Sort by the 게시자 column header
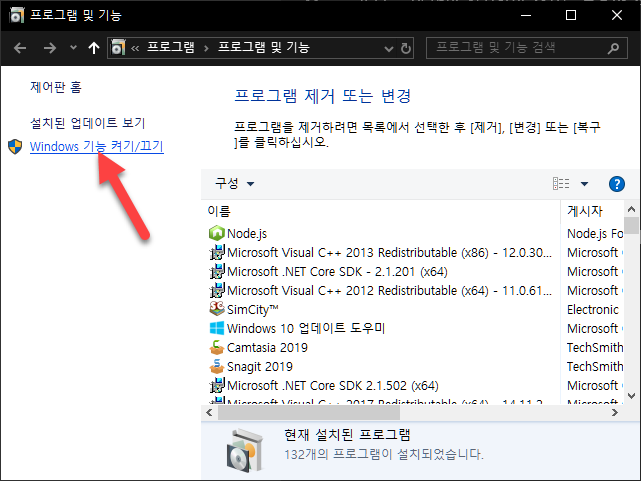 pyautogui.click(x=585, y=211)
